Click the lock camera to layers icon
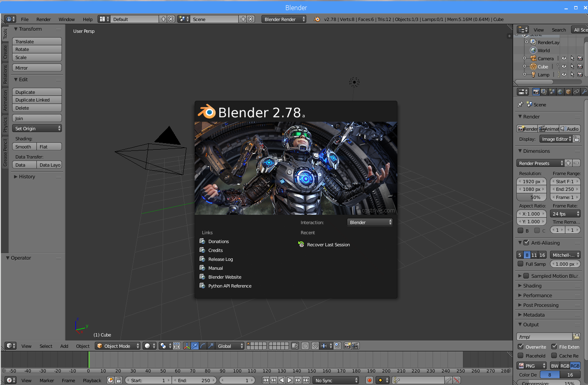 tap(295, 346)
